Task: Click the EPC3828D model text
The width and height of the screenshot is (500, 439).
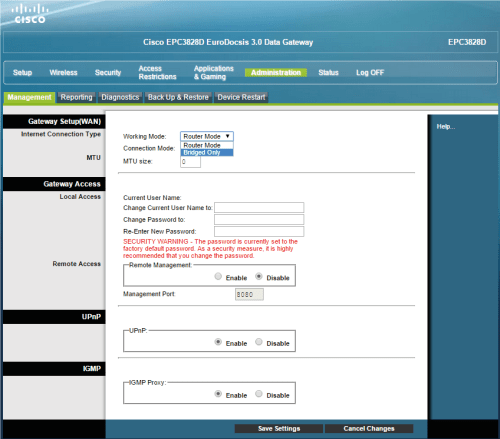Action: click(x=467, y=42)
